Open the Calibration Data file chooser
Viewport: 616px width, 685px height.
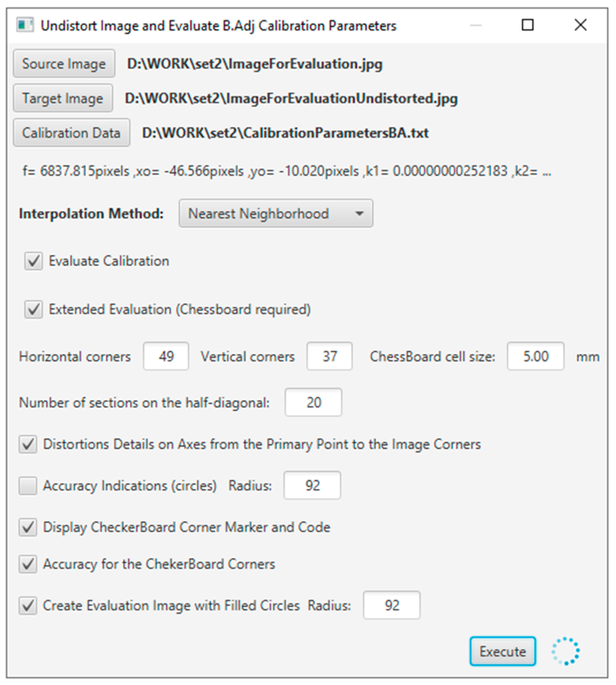[71, 133]
